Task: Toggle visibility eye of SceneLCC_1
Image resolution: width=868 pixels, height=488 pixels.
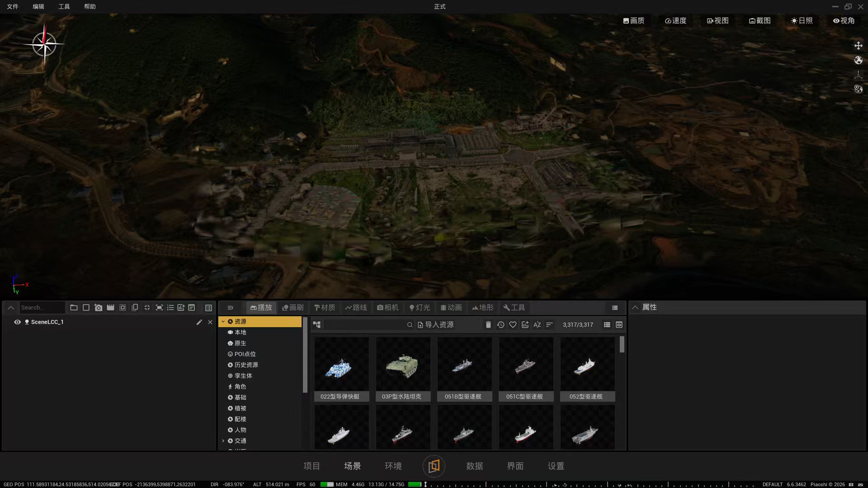Action: 17,322
